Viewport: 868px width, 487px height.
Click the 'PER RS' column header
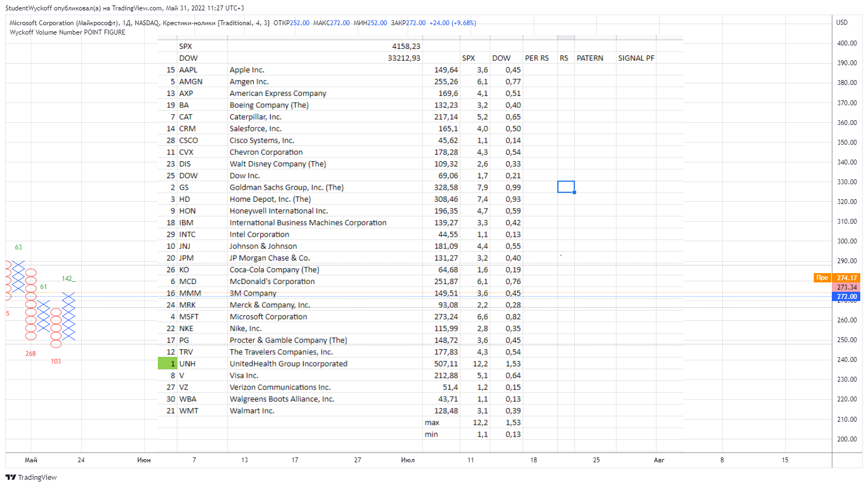click(x=537, y=58)
